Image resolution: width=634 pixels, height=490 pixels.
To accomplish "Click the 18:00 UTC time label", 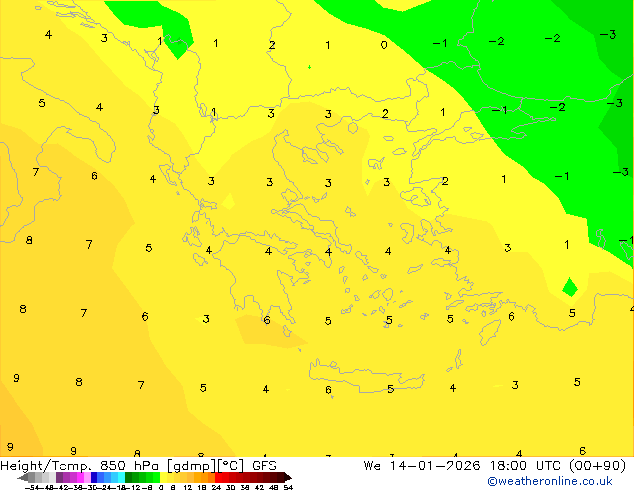I will point(525,466).
